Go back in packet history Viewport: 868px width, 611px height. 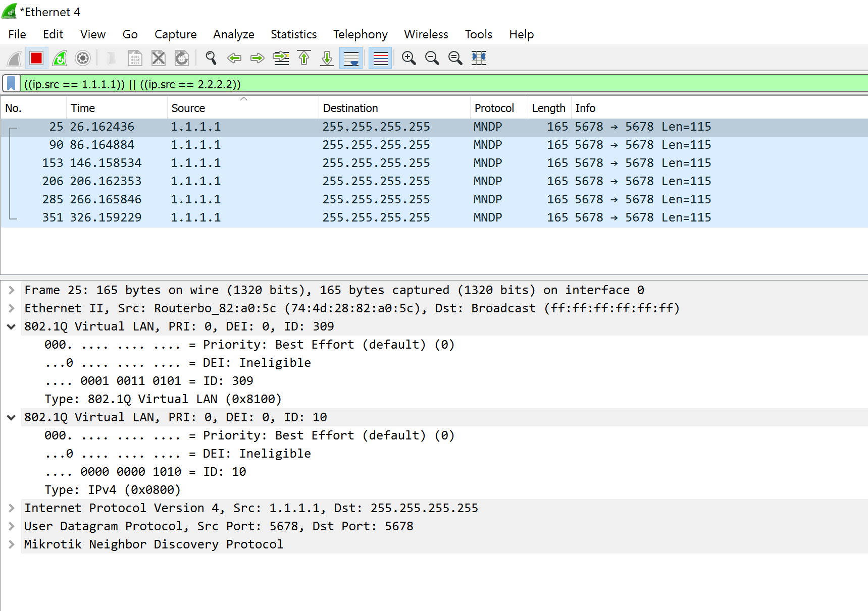(234, 58)
